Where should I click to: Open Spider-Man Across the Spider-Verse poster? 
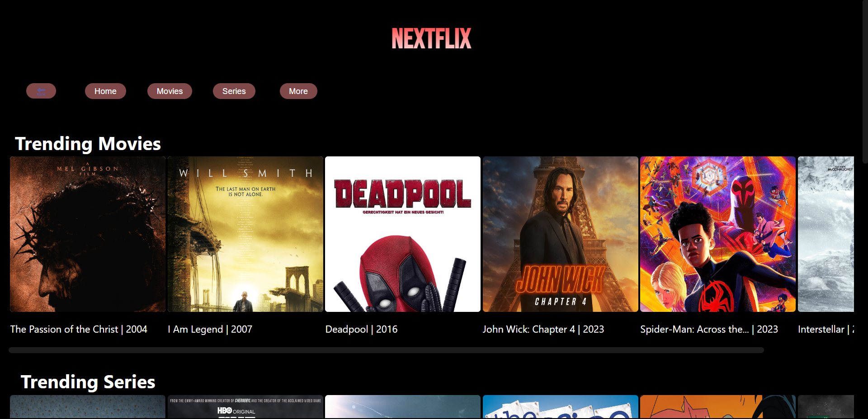click(717, 234)
